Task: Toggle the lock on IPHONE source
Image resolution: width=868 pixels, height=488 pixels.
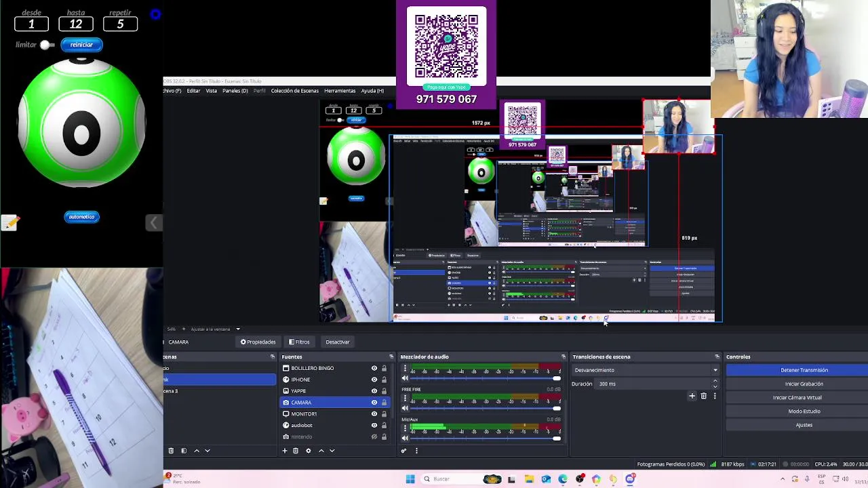Action: [384, 380]
